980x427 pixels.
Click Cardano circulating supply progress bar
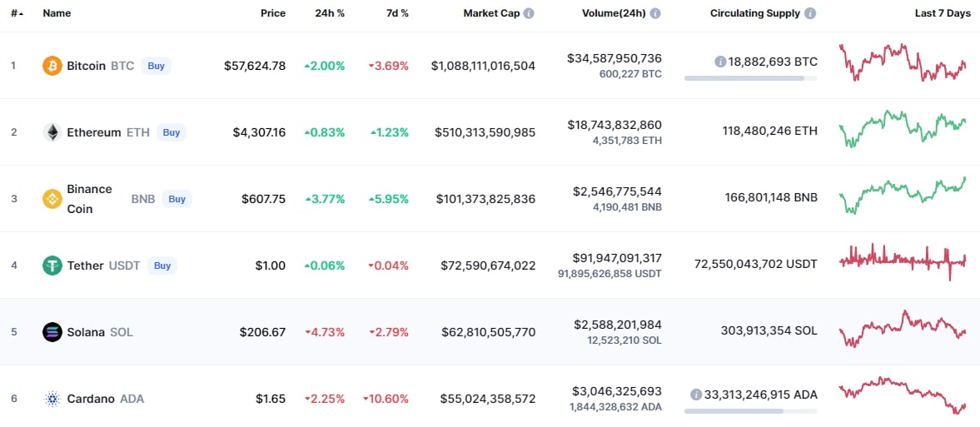click(751, 410)
